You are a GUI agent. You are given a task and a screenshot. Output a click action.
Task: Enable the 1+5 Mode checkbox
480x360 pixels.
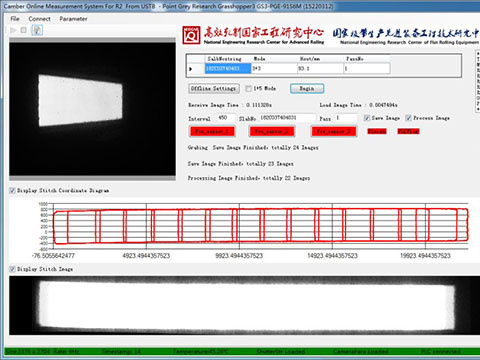point(248,89)
